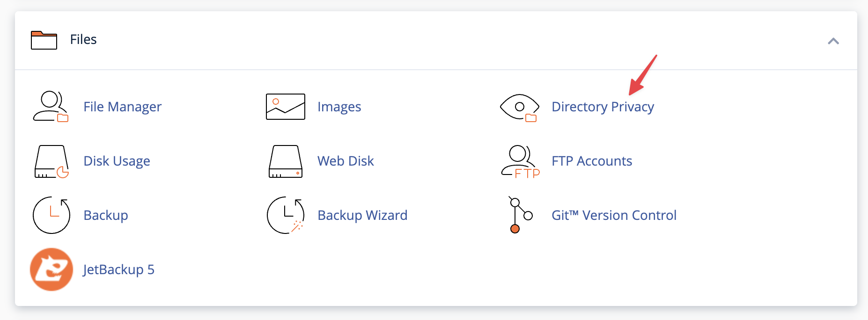Screen dimensions: 868x320
Task: Open the Git™ Version Control link
Action: click(614, 215)
